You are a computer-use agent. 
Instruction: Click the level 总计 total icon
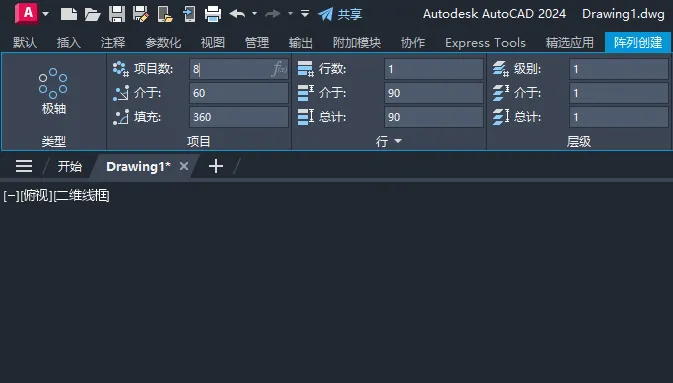click(x=501, y=117)
